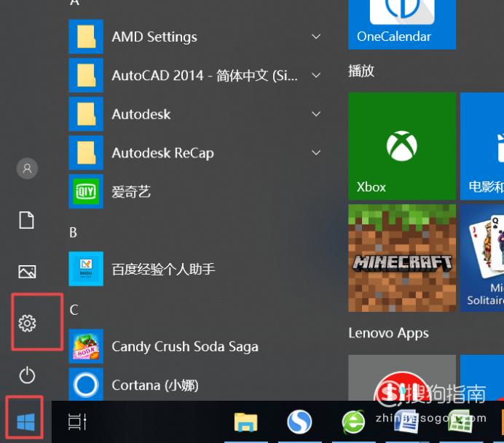Screen dimensions: 504x443
Task: Click the letter C section header
Action: pos(74,310)
